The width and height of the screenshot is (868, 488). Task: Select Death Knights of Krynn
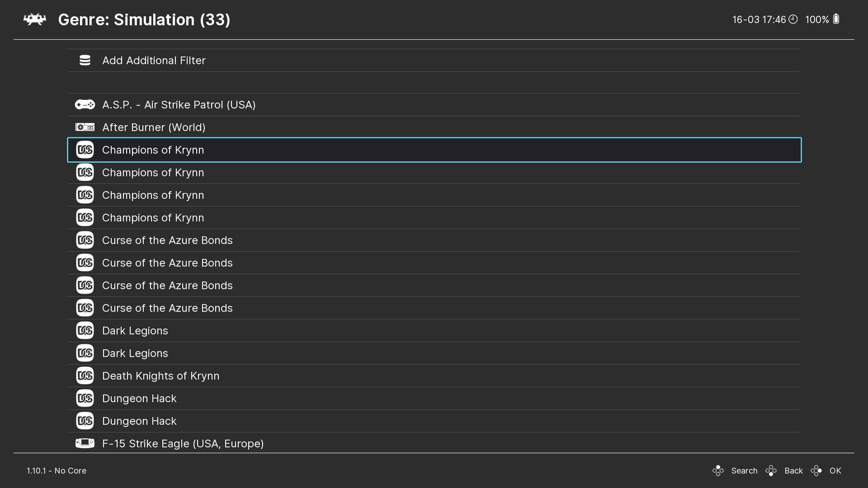point(434,376)
